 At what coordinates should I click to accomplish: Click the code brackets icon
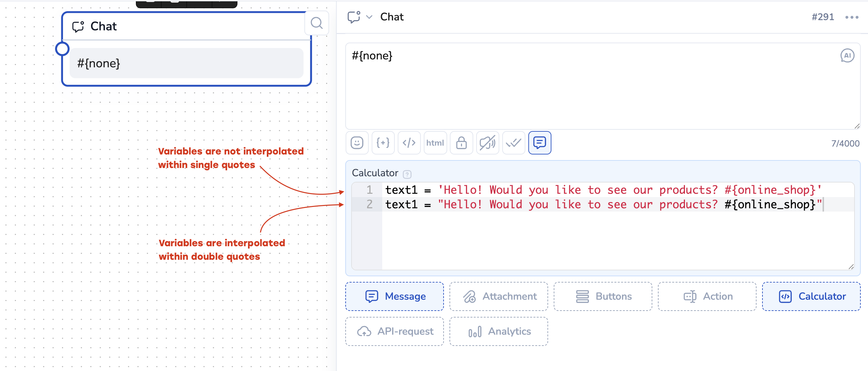(409, 143)
